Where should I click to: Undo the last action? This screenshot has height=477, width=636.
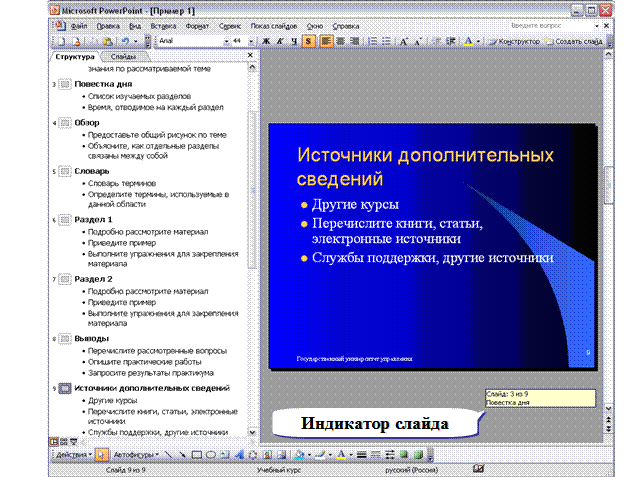click(125, 41)
